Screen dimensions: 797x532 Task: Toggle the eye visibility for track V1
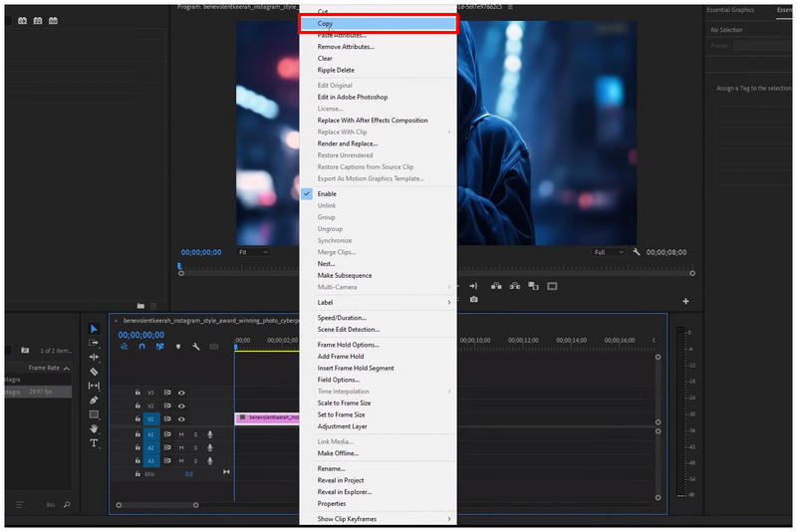pos(181,418)
